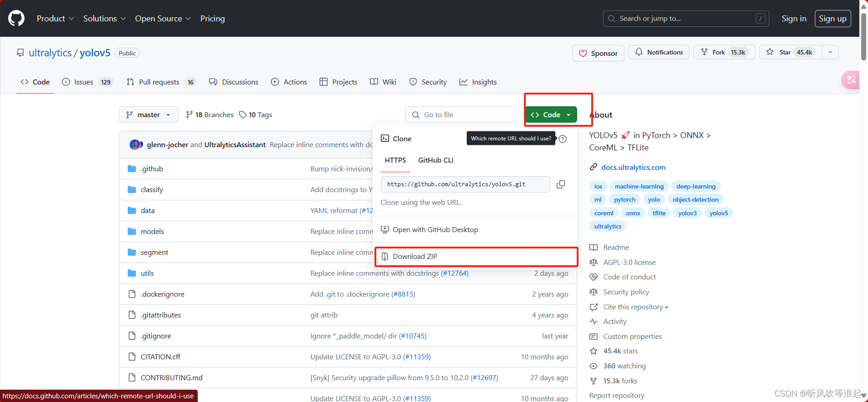Open the .dockerignore file

click(x=163, y=294)
